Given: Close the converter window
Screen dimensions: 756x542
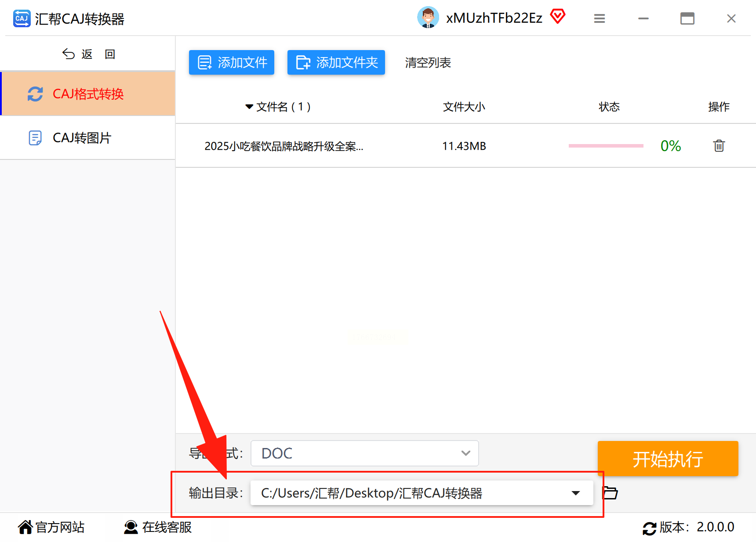Looking at the screenshot, I should [x=731, y=18].
